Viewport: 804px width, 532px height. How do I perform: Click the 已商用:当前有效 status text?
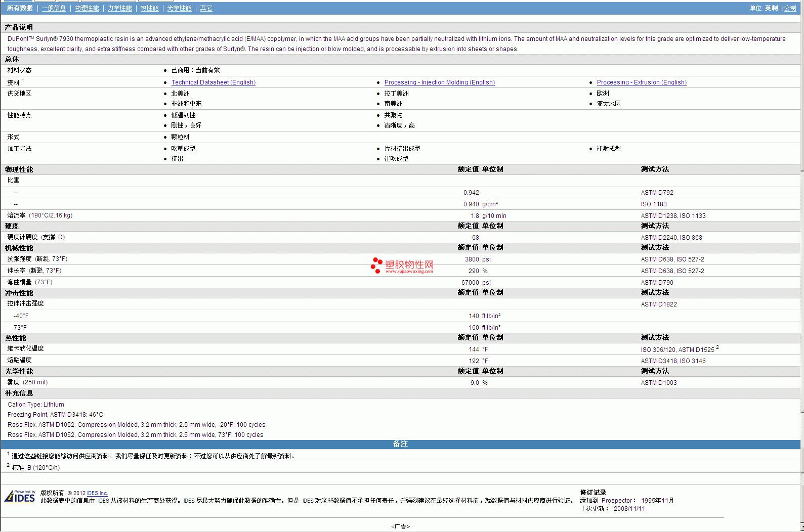coord(196,70)
